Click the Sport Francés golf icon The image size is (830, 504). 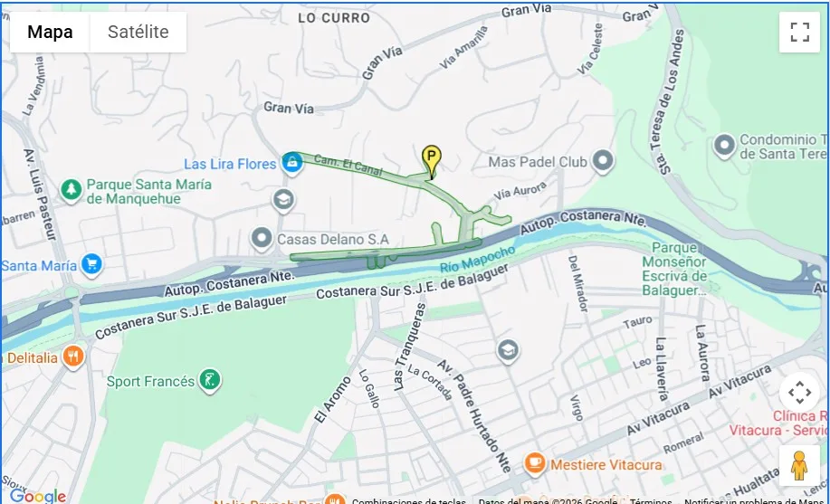(x=210, y=381)
